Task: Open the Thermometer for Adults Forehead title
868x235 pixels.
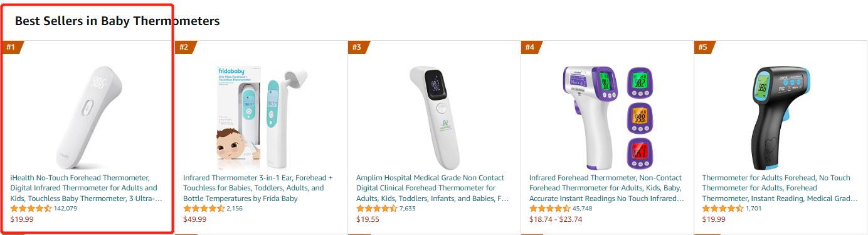Action: 780,189
